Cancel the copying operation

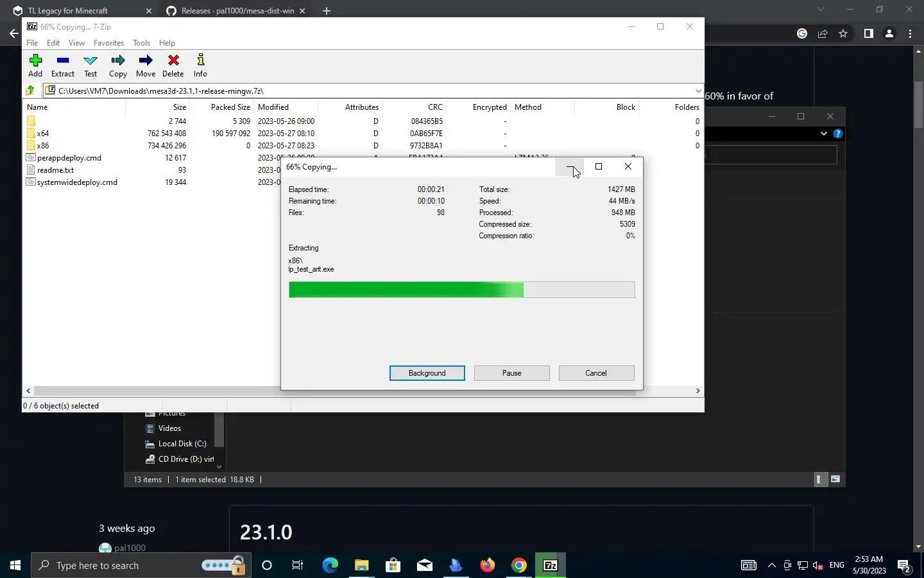596,373
